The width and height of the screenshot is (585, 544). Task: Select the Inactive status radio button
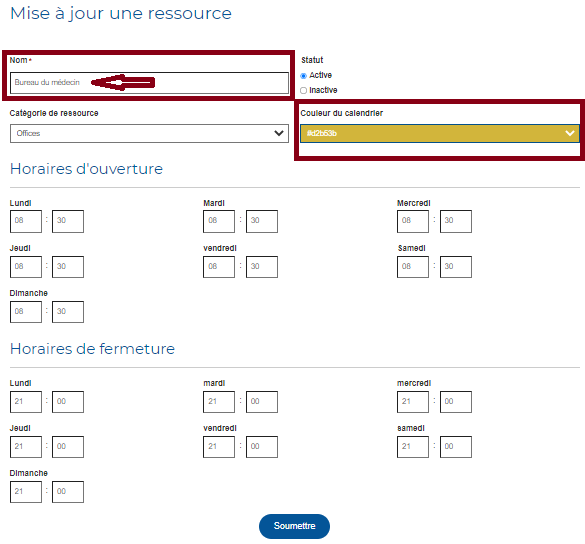[303, 91]
